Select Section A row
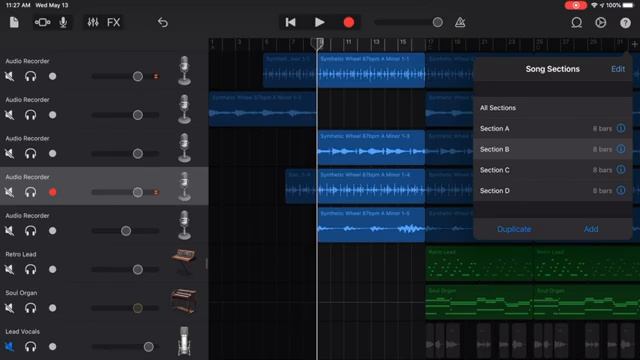 553,129
